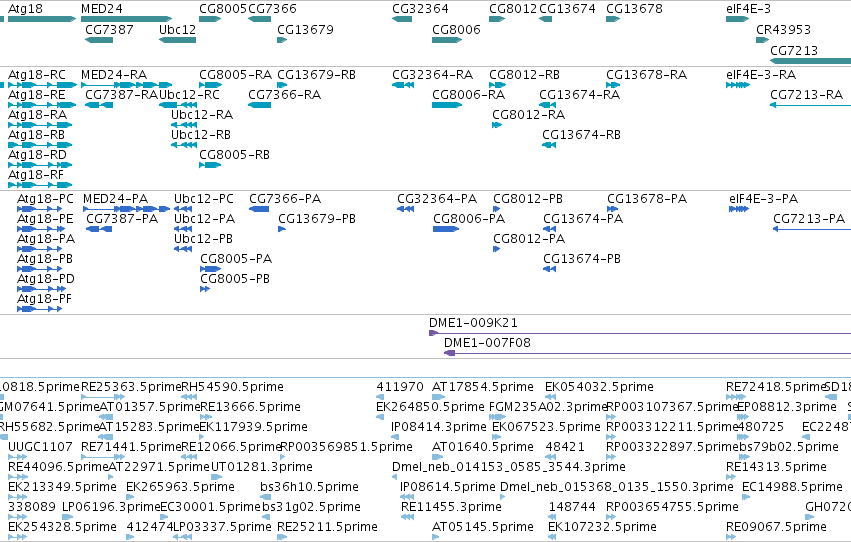Select transcript CG8005-RB
This screenshot has height=542, width=851.
[x=210, y=164]
